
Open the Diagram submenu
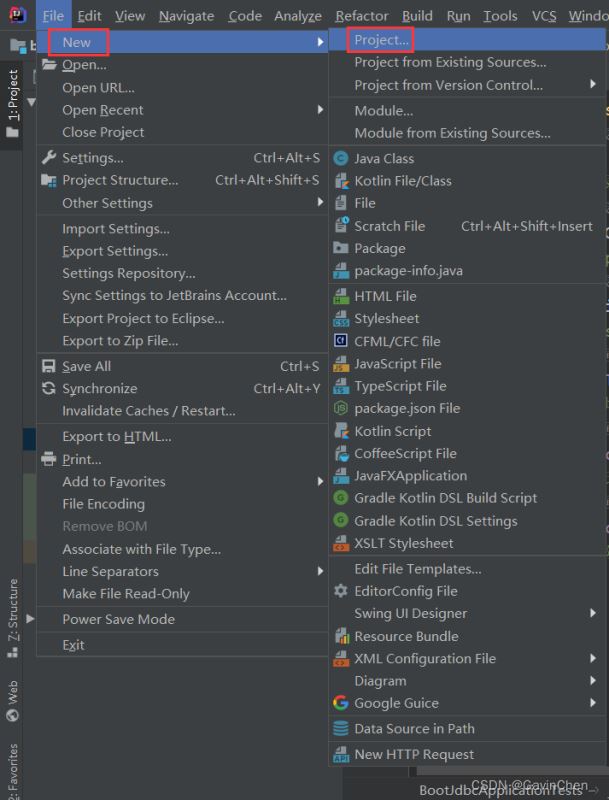pos(380,681)
